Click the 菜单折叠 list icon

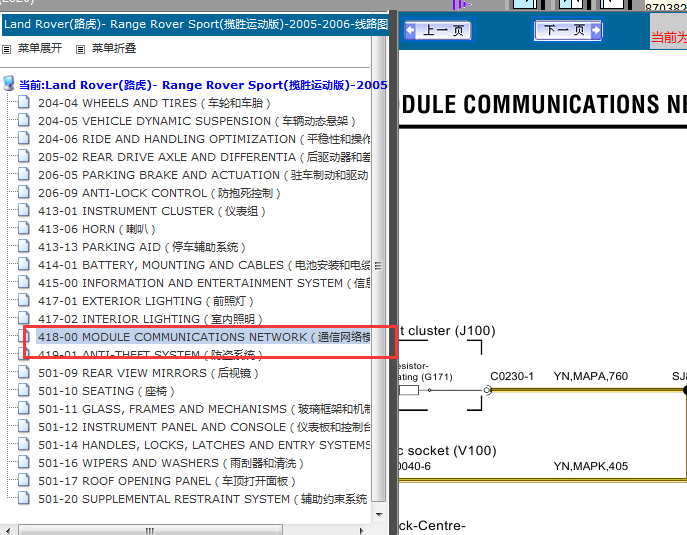80,49
